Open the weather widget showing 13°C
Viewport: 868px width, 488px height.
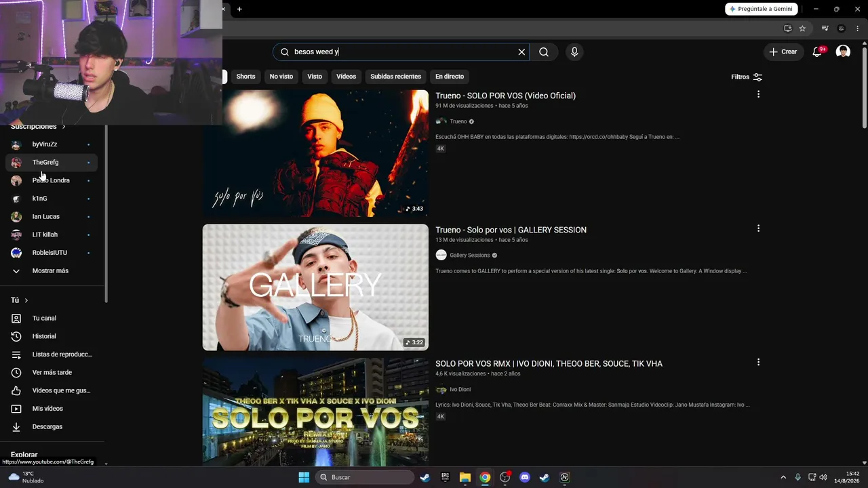tap(26, 477)
